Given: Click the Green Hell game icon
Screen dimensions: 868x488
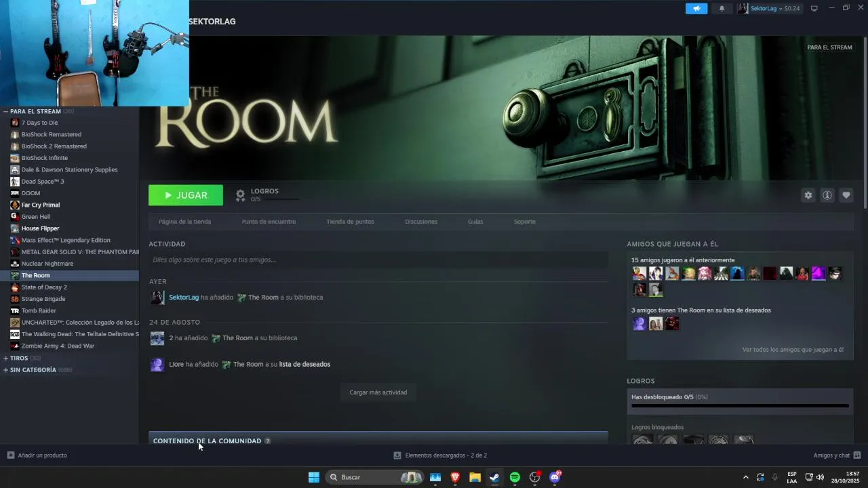Looking at the screenshot, I should coord(15,217).
